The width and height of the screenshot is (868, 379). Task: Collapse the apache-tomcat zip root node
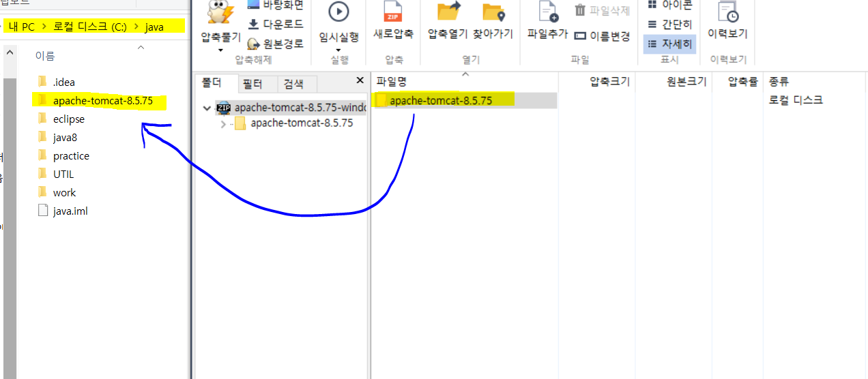click(207, 108)
